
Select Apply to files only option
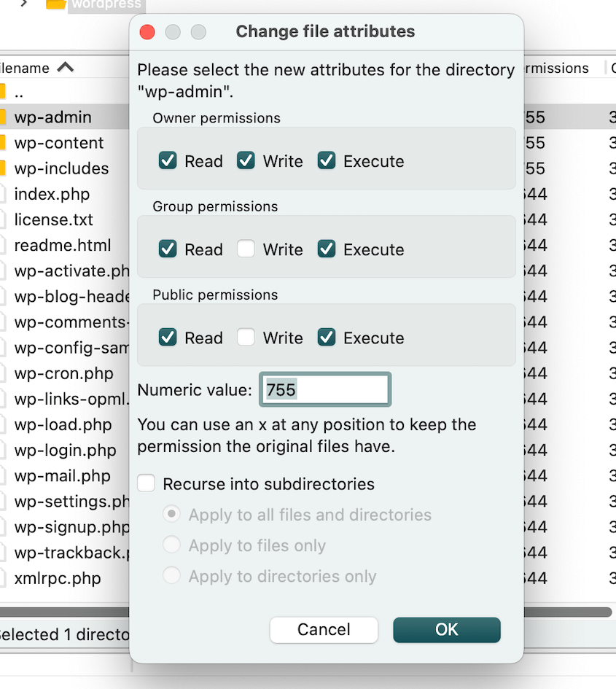tap(171, 545)
